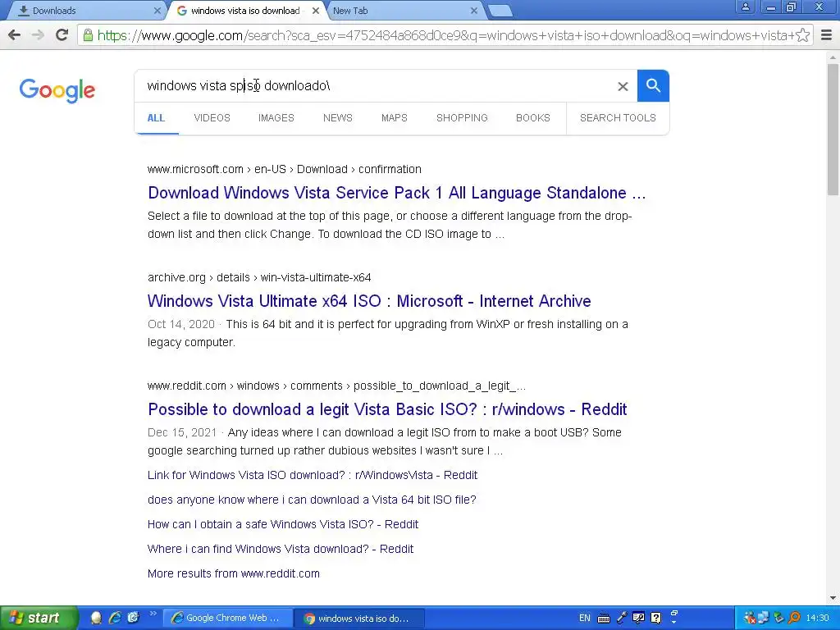The image size is (840, 630).
Task: Open a new tab with the tab-strip button
Action: [500, 11]
